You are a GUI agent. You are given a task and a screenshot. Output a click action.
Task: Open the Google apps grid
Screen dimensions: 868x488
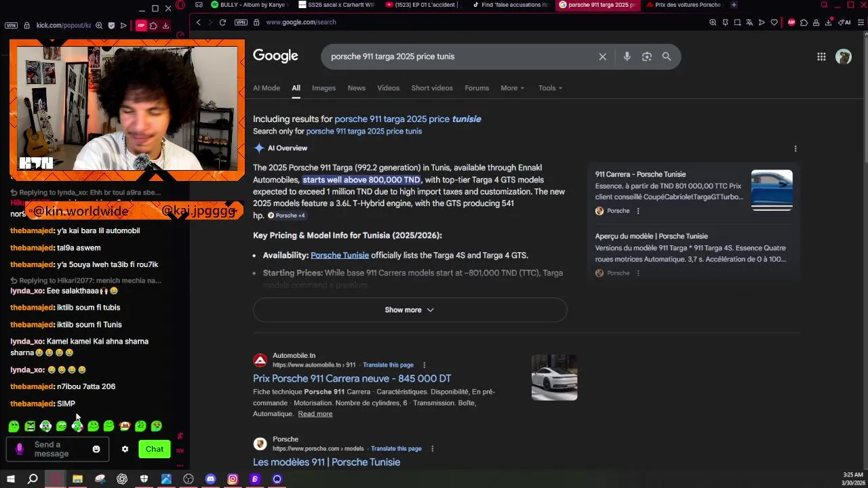pos(821,57)
